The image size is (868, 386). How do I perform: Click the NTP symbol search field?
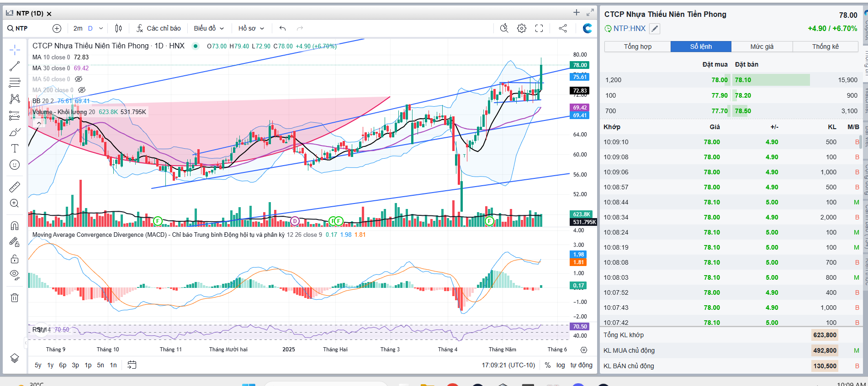coord(21,28)
